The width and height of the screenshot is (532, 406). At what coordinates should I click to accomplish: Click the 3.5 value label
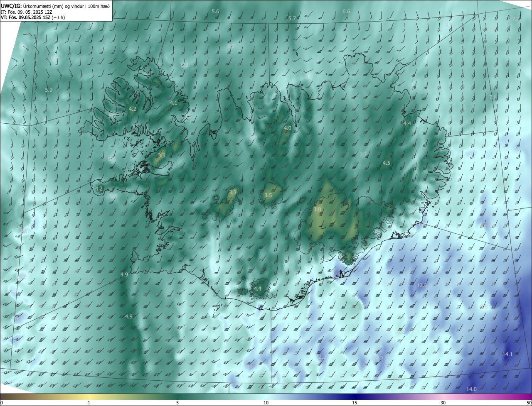coord(268,196)
